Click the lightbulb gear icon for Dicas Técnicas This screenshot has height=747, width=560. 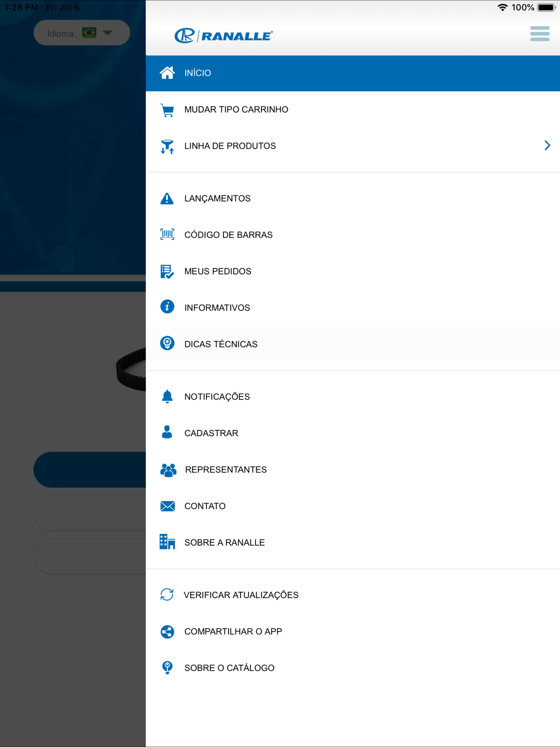(167, 343)
